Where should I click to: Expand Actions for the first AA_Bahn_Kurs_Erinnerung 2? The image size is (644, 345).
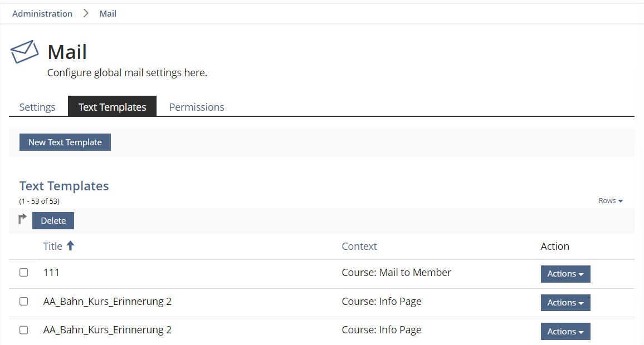(565, 303)
